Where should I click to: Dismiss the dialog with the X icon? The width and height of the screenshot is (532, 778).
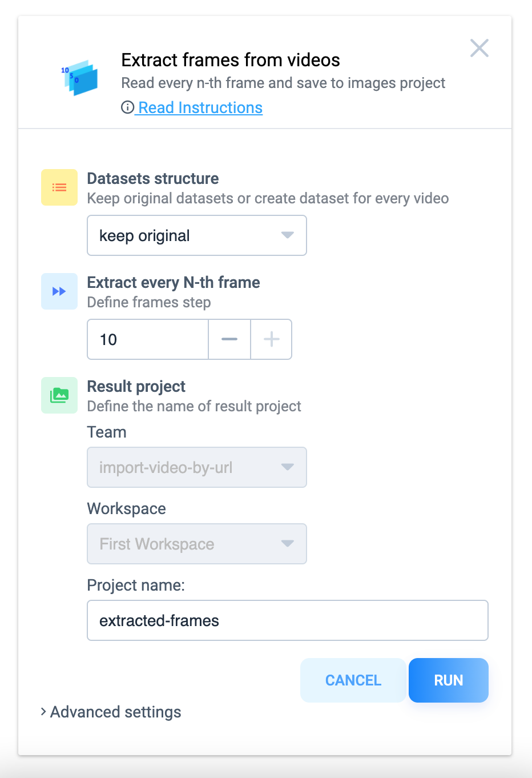pos(479,48)
